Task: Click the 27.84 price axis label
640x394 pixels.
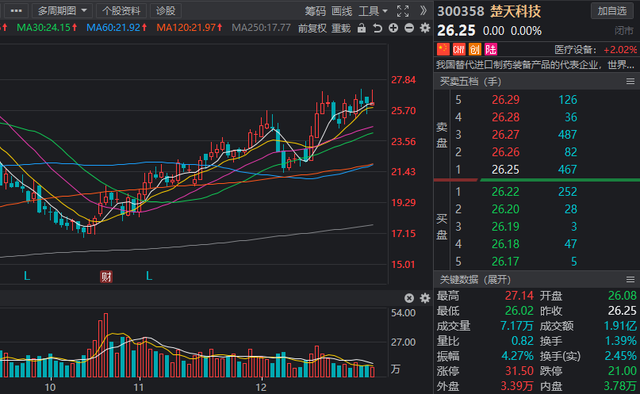Action: [x=403, y=80]
